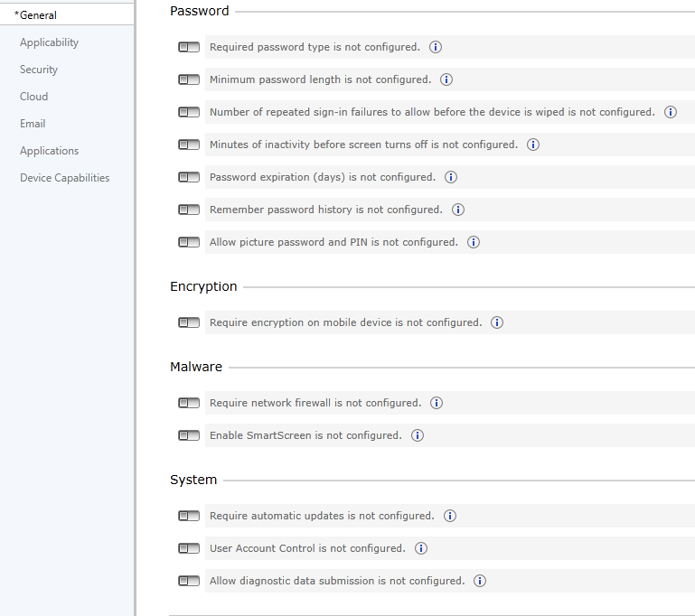Click the Encryption section heading
The height and width of the screenshot is (616, 695).
click(x=203, y=286)
